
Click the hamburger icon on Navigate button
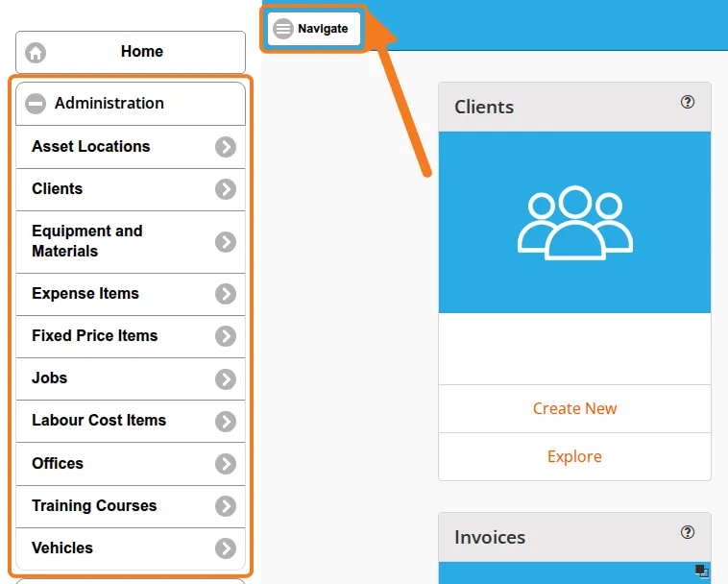coord(282,29)
